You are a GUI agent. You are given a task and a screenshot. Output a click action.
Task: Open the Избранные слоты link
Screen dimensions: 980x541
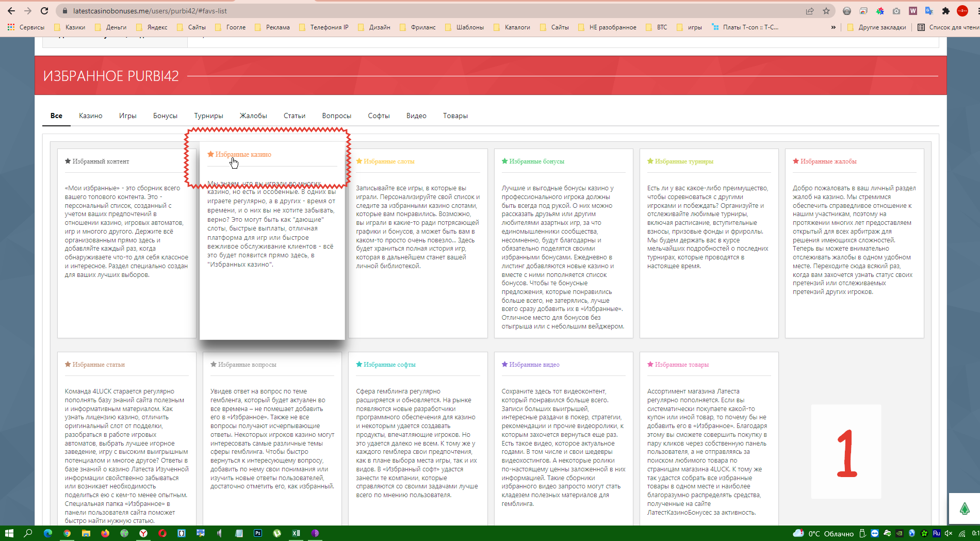click(x=389, y=161)
